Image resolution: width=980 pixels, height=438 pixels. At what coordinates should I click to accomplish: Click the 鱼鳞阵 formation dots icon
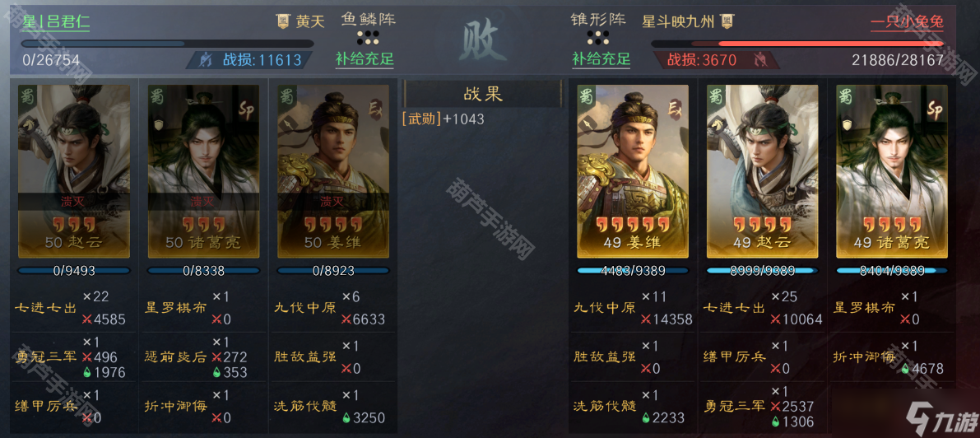pyautogui.click(x=368, y=37)
